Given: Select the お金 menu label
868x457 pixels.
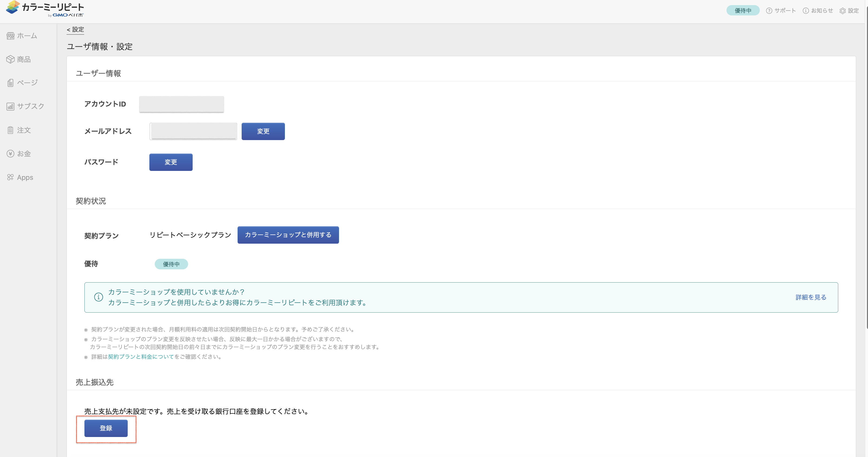Looking at the screenshot, I should click(x=24, y=154).
